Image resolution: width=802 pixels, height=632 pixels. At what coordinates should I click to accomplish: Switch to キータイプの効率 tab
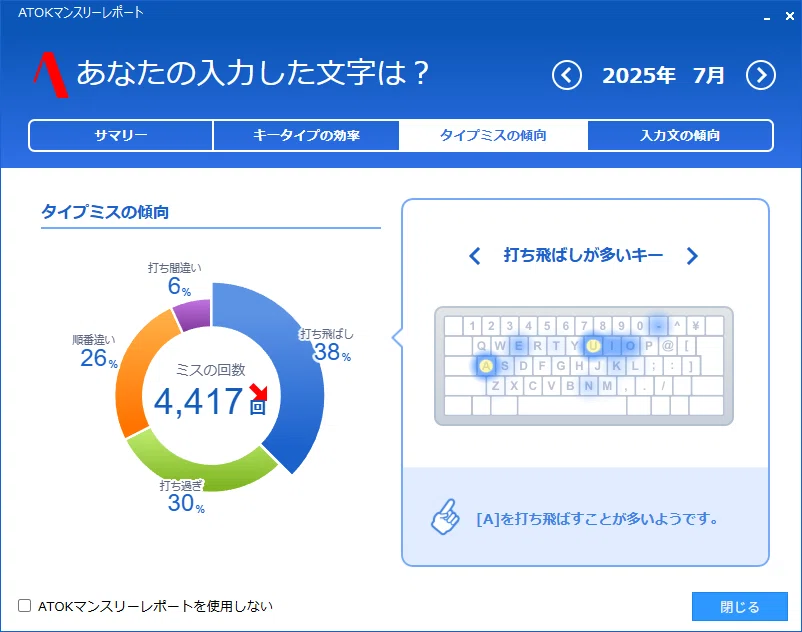point(306,136)
